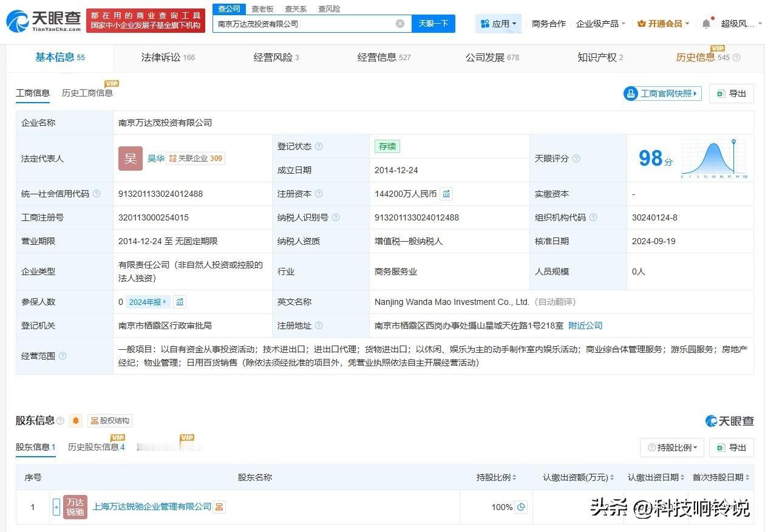Screen dimensions: 765x532
Task: Switch to 历史股东信息 4 sub-tab
Action: [96, 448]
